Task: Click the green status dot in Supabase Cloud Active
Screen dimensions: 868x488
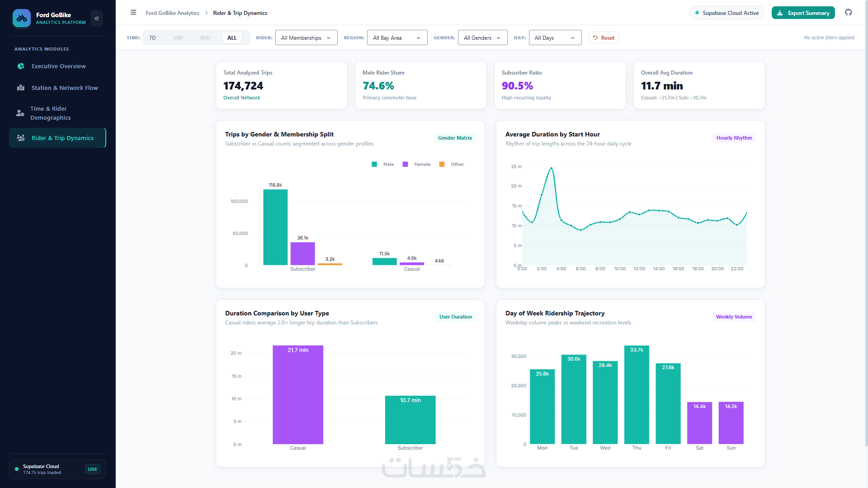Action: (x=697, y=13)
